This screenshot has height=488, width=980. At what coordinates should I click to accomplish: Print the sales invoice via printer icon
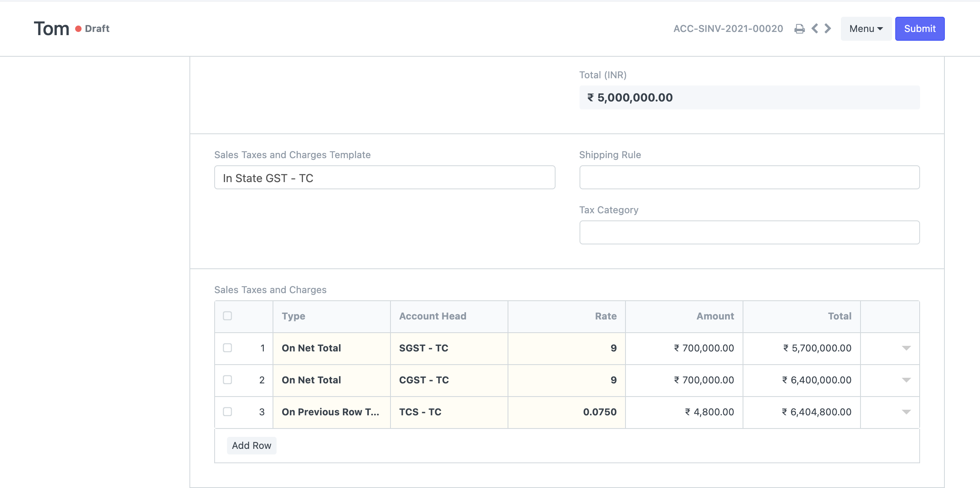point(799,29)
